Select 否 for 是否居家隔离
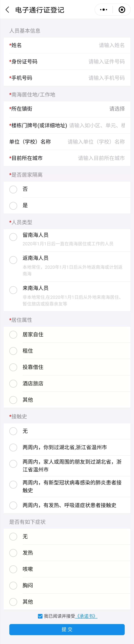This screenshot has height=644, width=134. [x=13, y=189]
